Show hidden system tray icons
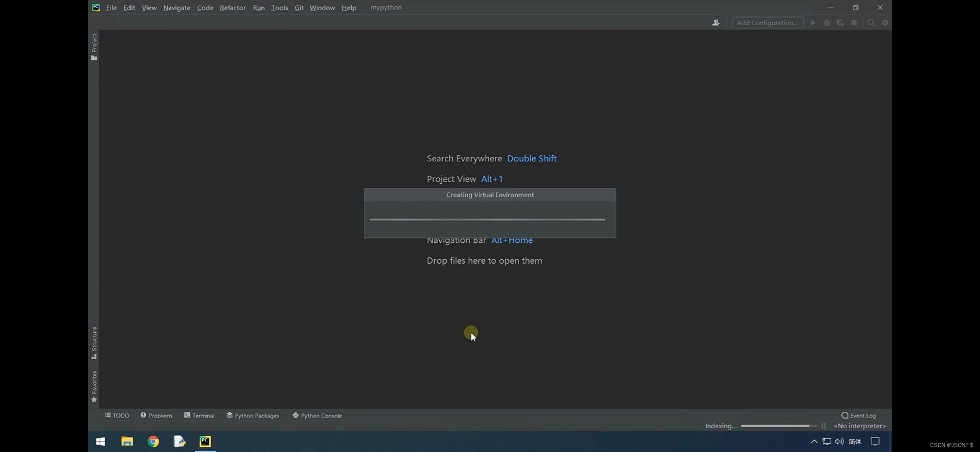This screenshot has height=452, width=980. tap(814, 442)
